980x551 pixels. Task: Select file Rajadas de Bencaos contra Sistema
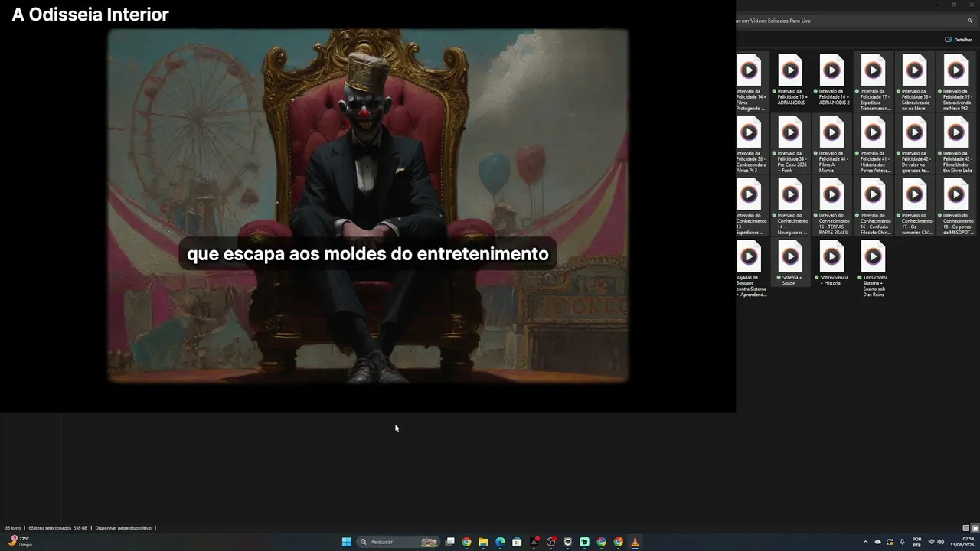click(751, 269)
